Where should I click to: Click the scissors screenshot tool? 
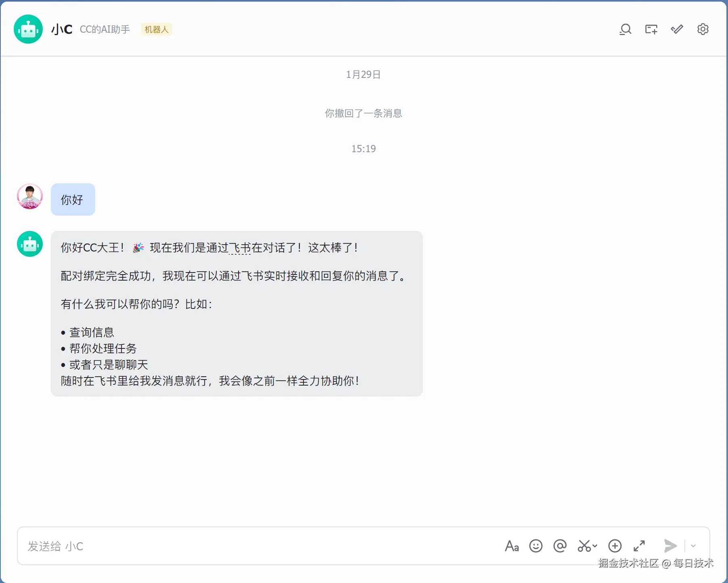tap(584, 546)
